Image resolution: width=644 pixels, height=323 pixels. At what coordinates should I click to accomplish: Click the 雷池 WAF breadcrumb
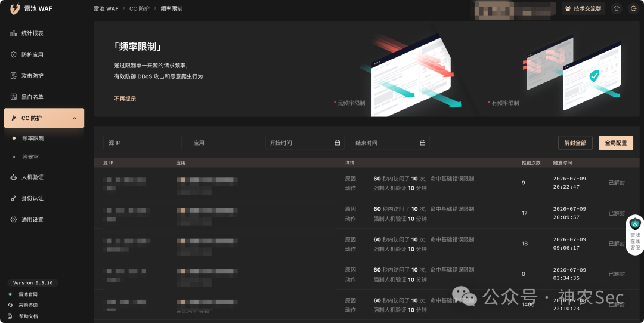pyautogui.click(x=106, y=8)
